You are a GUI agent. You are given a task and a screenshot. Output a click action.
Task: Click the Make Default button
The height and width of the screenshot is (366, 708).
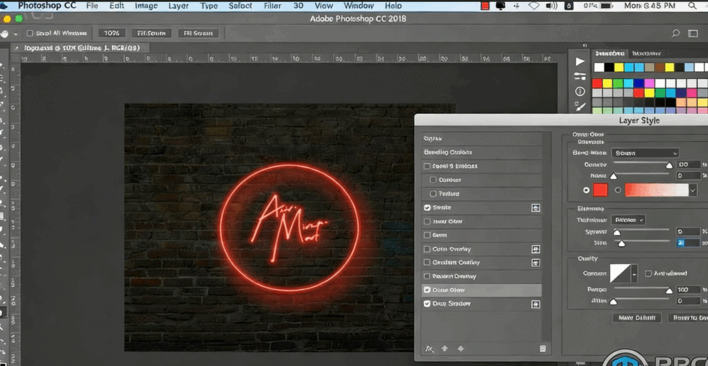[637, 318]
